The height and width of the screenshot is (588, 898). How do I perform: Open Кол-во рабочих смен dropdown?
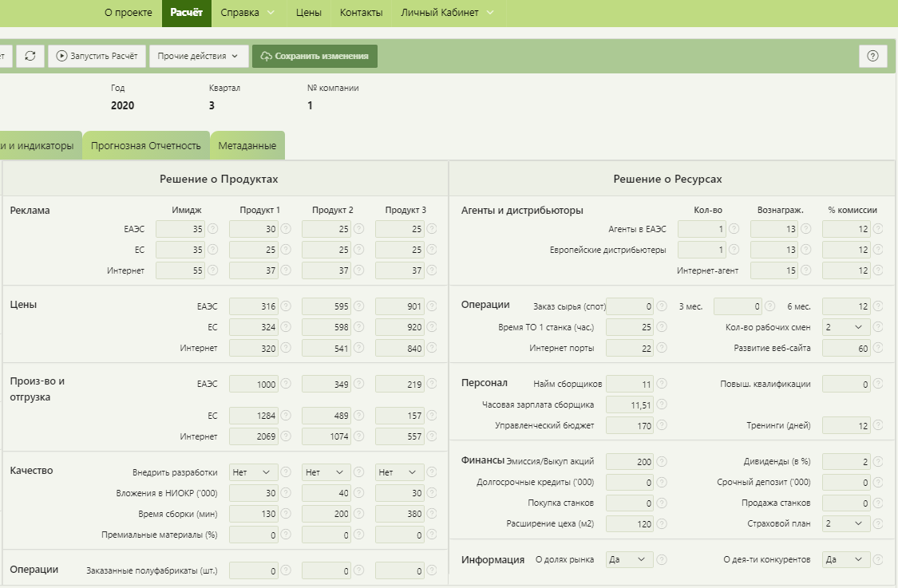tap(846, 327)
